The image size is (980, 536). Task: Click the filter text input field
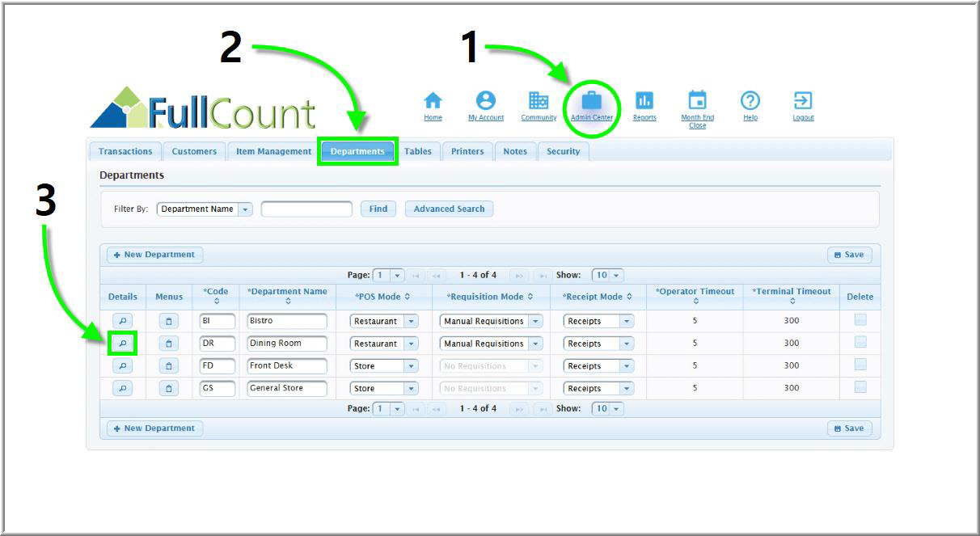tap(306, 209)
